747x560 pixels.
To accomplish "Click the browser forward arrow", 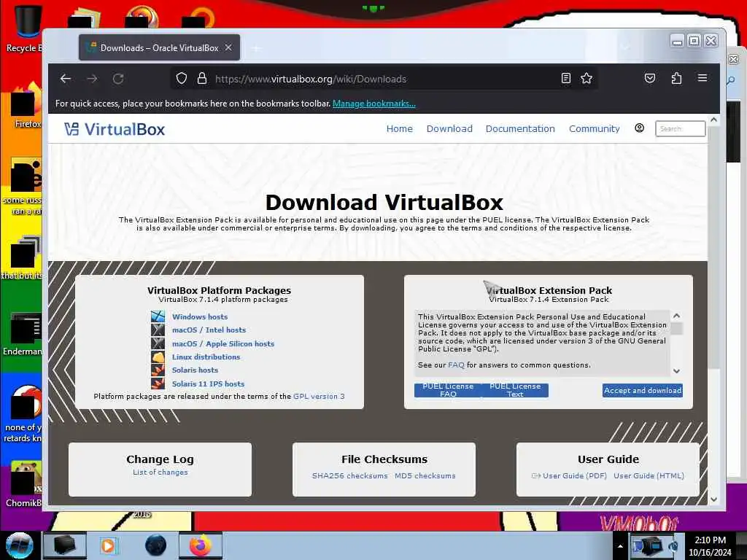I will [92, 79].
